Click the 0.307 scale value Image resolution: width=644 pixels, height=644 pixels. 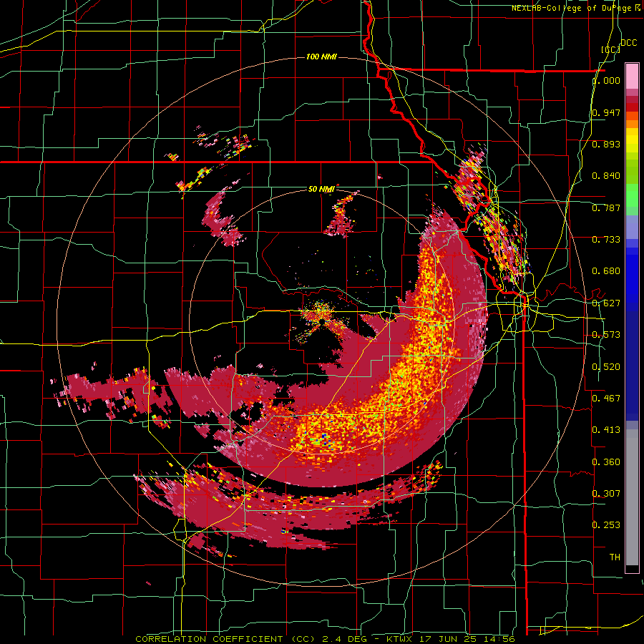click(606, 494)
